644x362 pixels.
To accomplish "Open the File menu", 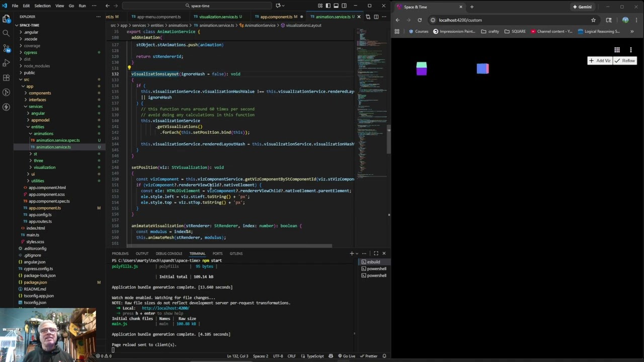I will (15, 6).
